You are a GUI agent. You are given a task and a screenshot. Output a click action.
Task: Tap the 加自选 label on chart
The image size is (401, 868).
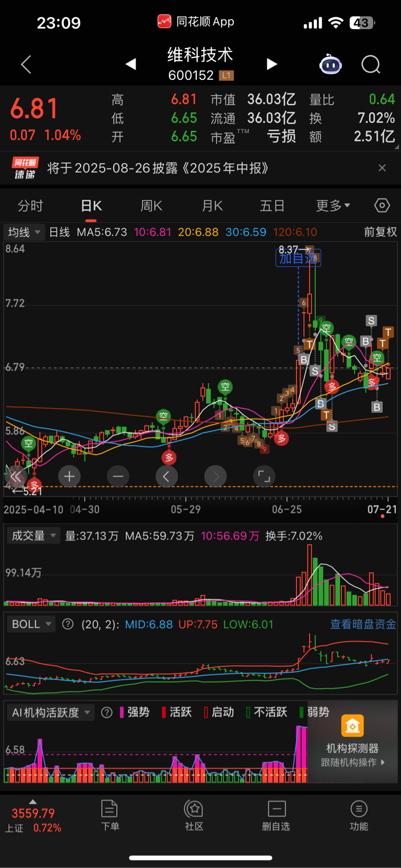(x=298, y=258)
